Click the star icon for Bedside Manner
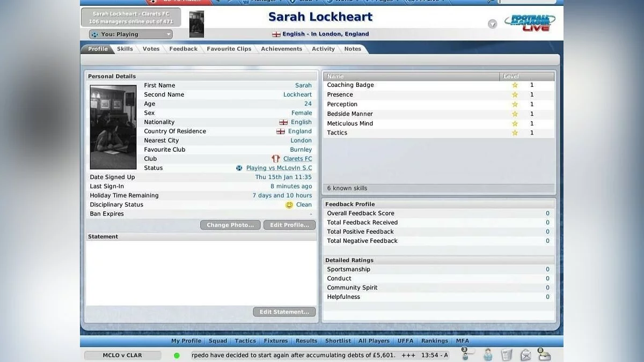The height and width of the screenshot is (362, 644). pyautogui.click(x=515, y=114)
